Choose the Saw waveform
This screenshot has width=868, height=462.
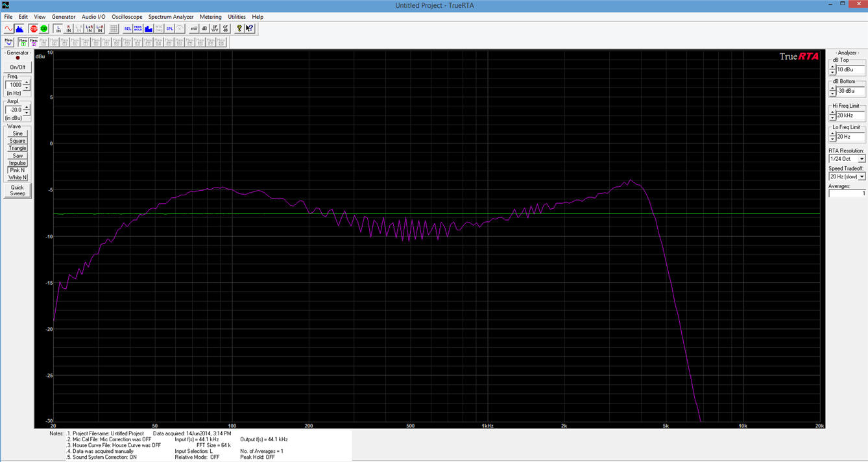[18, 156]
